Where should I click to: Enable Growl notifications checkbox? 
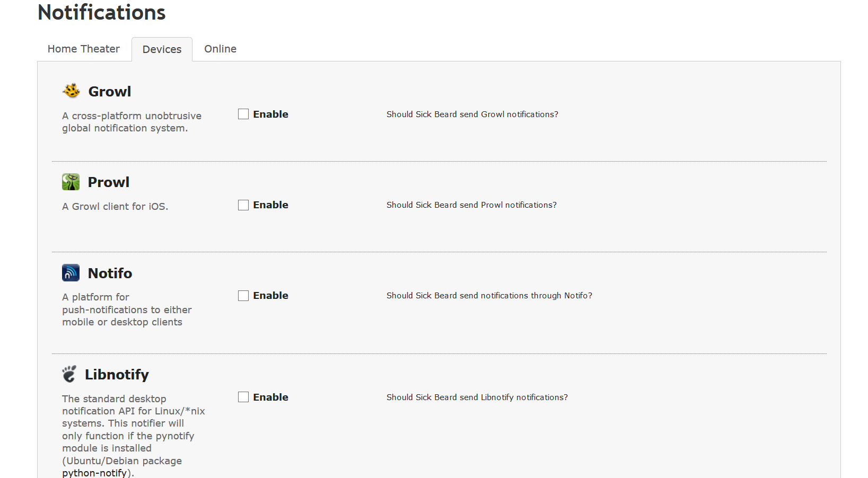point(243,114)
